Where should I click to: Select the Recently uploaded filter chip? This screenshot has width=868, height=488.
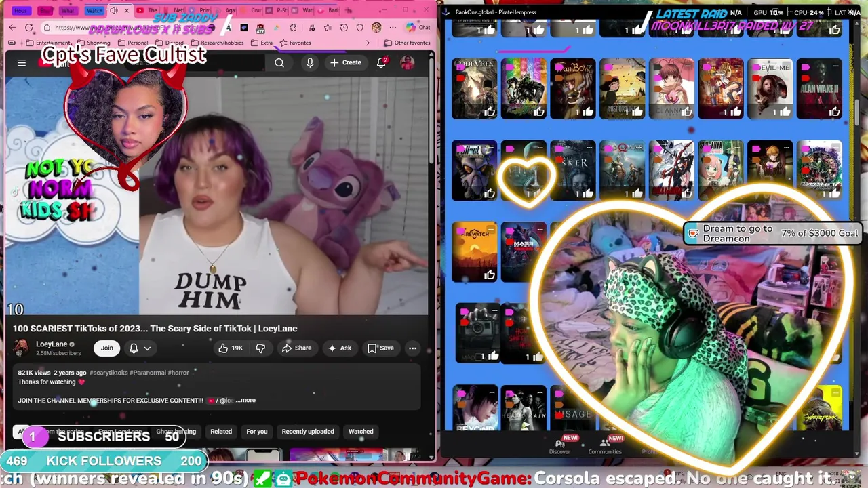(x=308, y=432)
